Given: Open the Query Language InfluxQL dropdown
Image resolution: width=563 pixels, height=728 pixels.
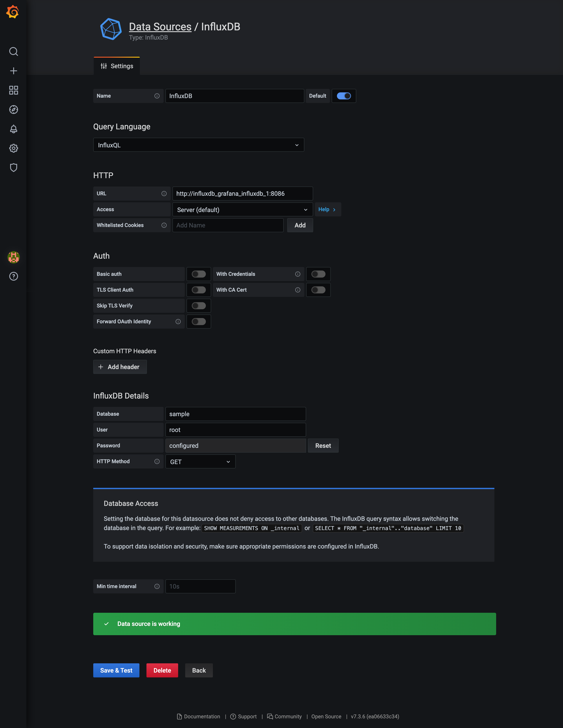Looking at the screenshot, I should [x=199, y=145].
